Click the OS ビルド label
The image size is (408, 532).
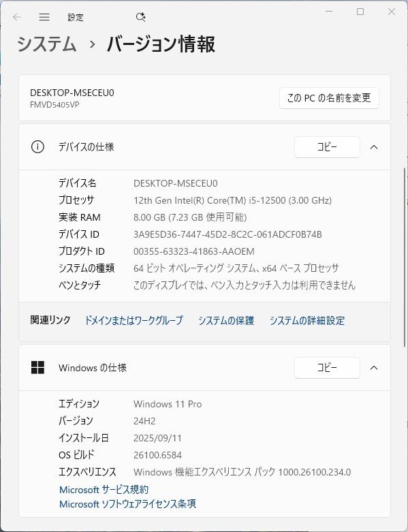click(x=76, y=454)
